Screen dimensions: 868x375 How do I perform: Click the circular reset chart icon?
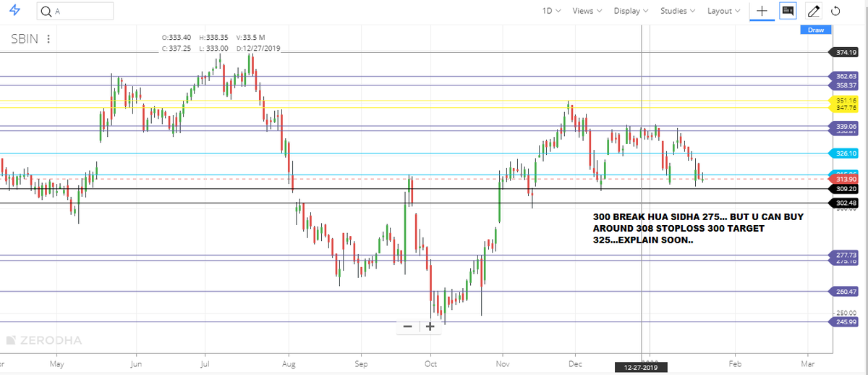tap(836, 11)
